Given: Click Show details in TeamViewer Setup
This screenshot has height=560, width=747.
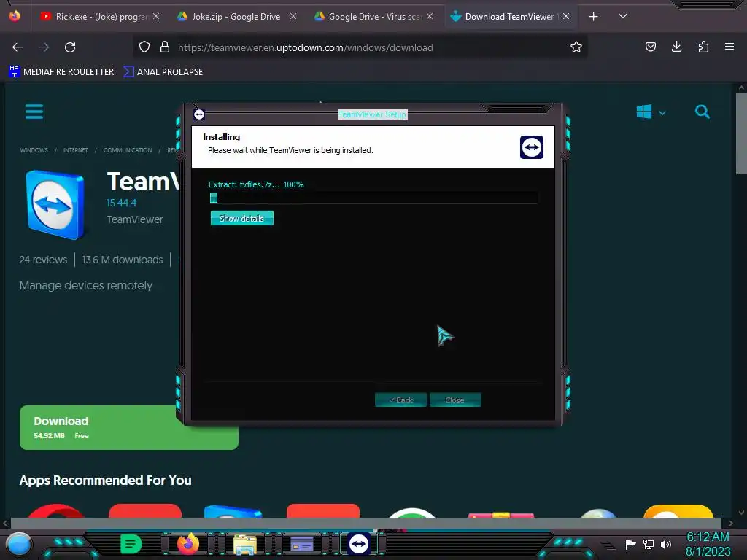Looking at the screenshot, I should [242, 218].
